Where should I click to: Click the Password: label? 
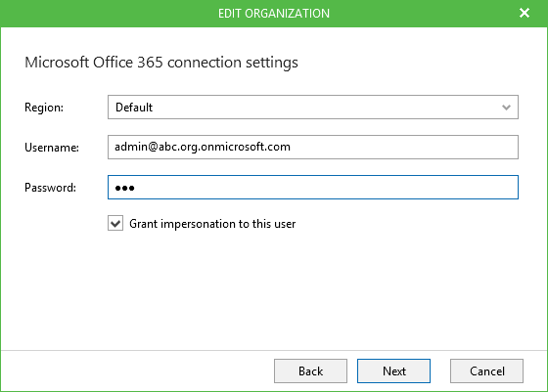tap(50, 188)
